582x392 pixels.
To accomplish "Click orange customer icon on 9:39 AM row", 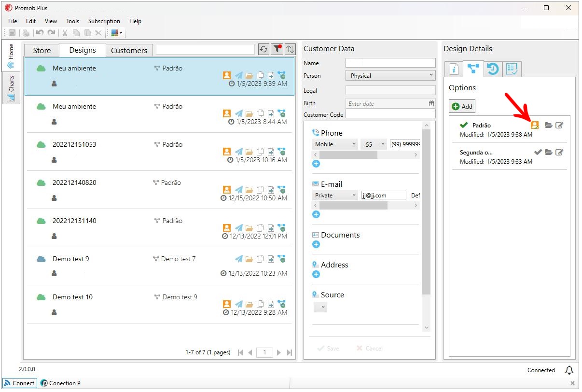I will pyautogui.click(x=227, y=75).
